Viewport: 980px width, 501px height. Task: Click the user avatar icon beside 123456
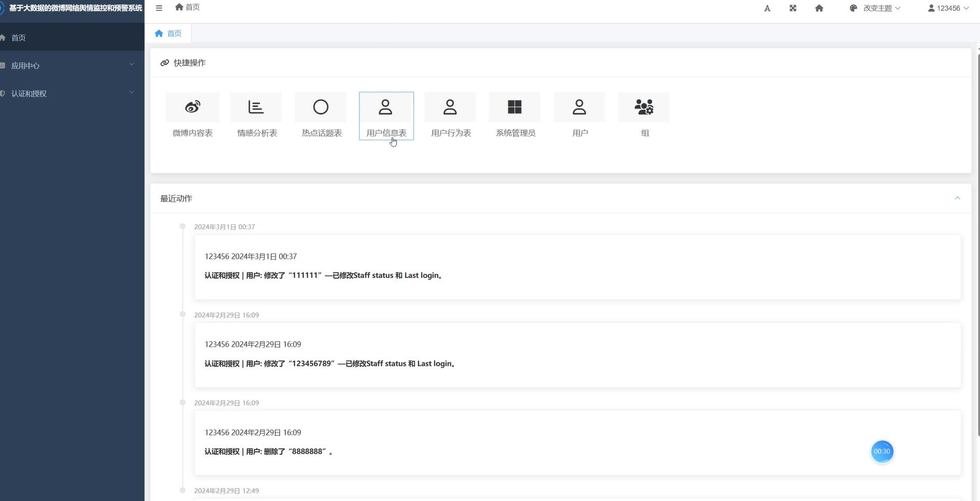coord(931,8)
